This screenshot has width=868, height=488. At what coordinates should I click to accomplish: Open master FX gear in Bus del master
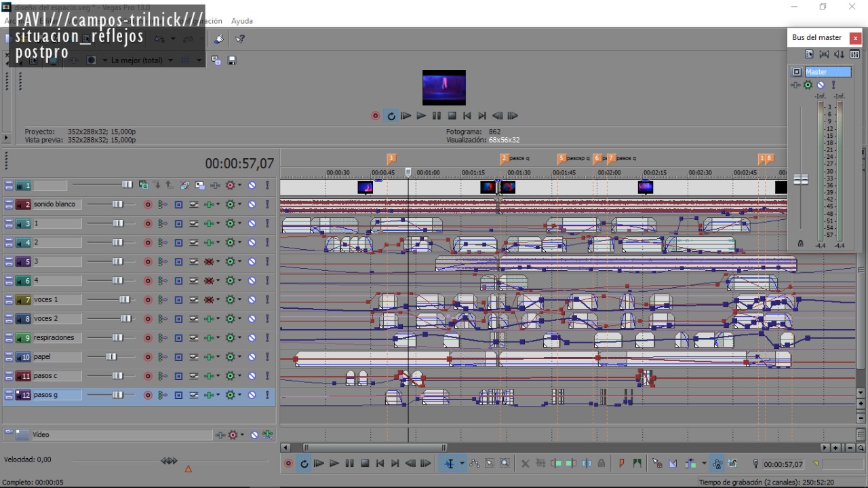[808, 86]
